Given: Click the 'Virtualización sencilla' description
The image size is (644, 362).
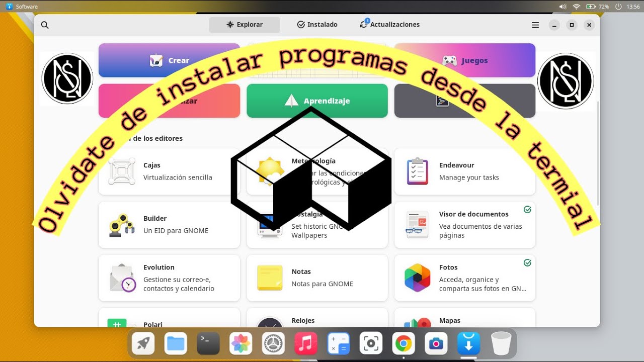Looking at the screenshot, I should coord(178,177).
